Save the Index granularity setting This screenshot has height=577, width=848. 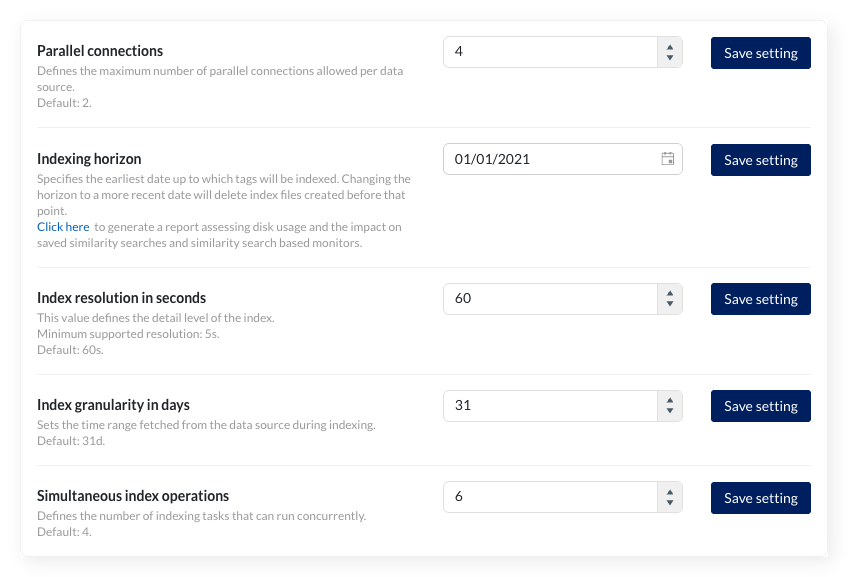click(x=760, y=406)
